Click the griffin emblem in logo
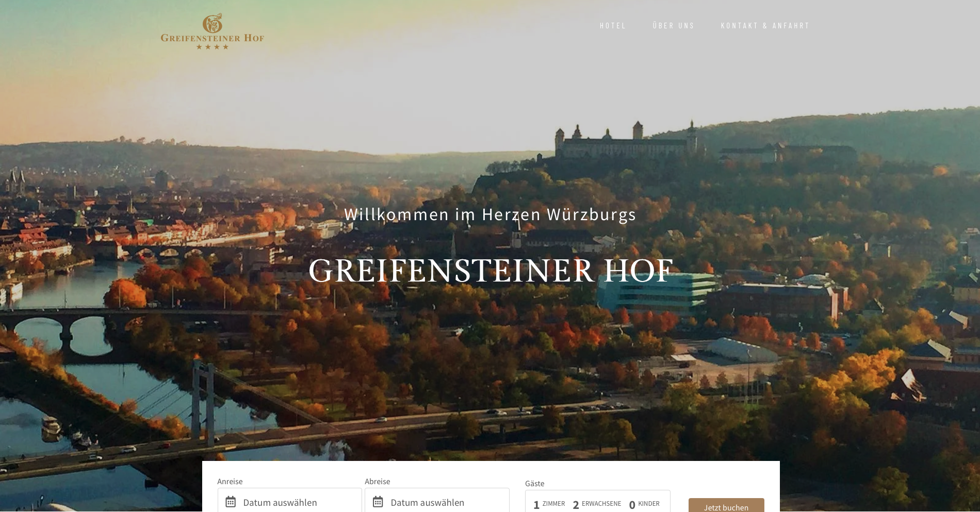 click(x=212, y=23)
